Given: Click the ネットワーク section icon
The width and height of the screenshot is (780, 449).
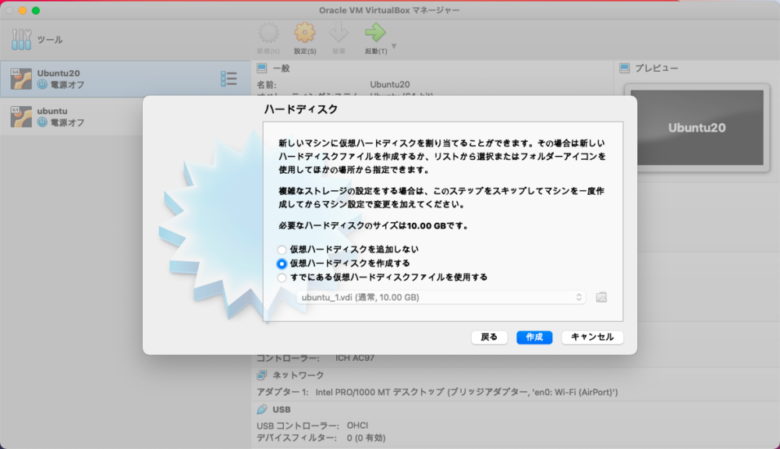Looking at the screenshot, I should [x=262, y=375].
